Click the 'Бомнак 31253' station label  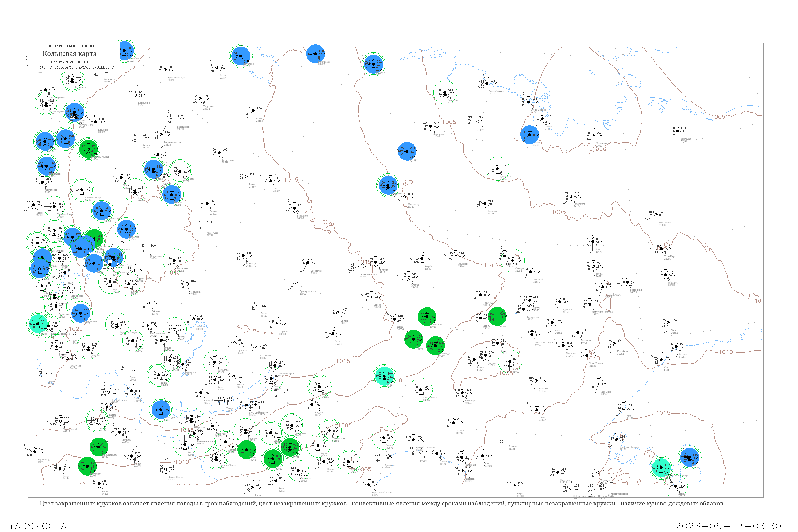pyautogui.click(x=513, y=447)
